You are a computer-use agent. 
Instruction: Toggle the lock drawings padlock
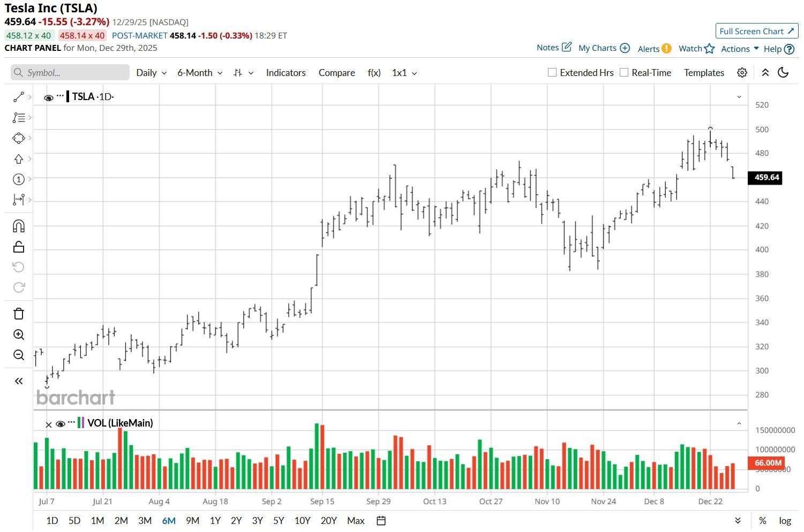tap(19, 247)
